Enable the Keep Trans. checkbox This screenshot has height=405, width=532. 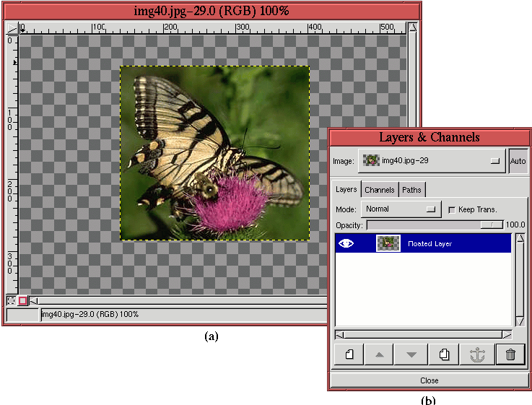[452, 209]
